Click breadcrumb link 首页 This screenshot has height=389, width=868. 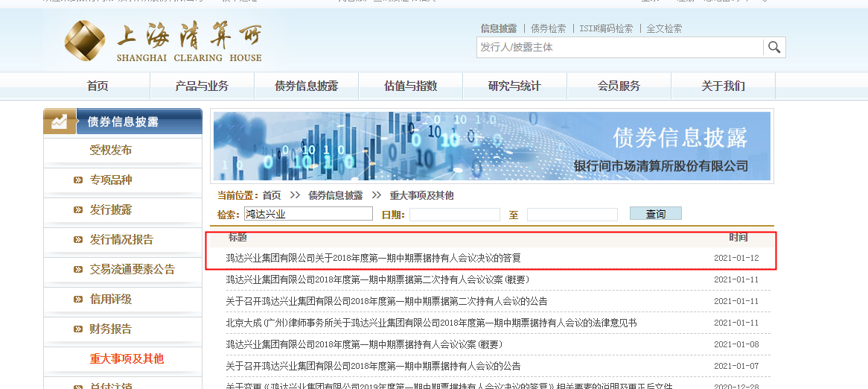(x=271, y=195)
